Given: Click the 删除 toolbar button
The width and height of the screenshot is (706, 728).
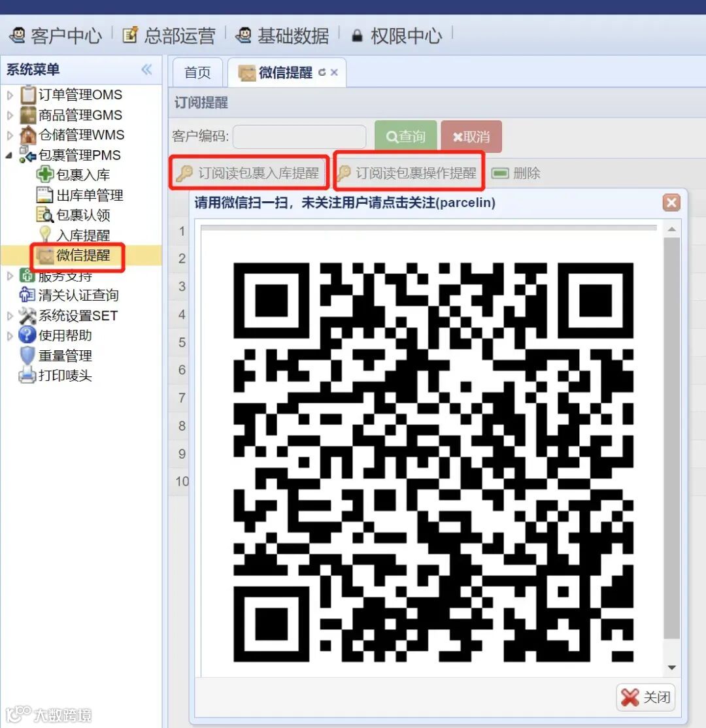Looking at the screenshot, I should pyautogui.click(x=516, y=174).
